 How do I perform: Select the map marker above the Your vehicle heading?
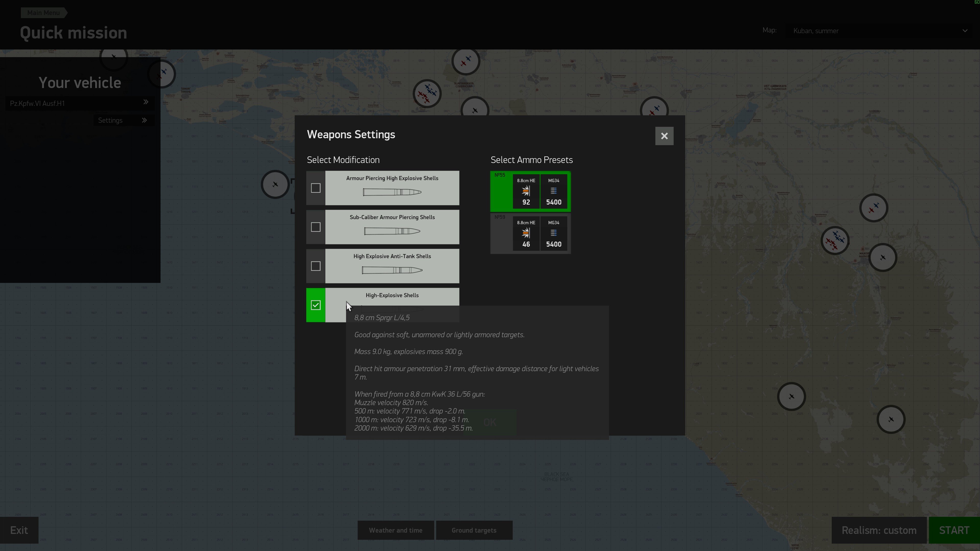click(x=113, y=58)
